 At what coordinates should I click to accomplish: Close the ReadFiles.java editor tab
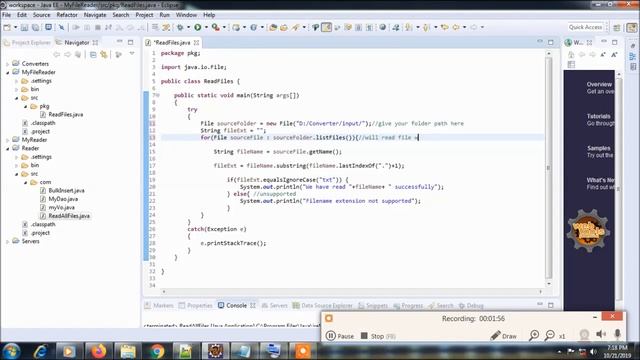[196, 42]
